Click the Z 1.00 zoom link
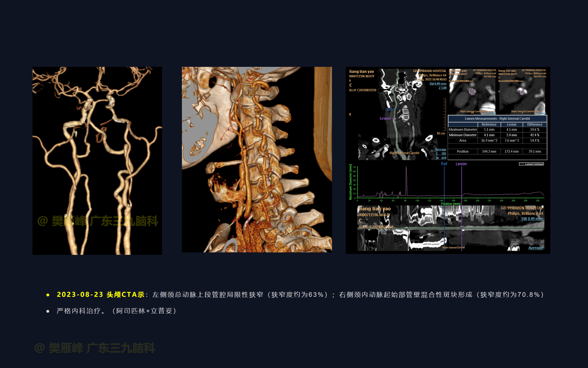Screen dimensions: 588x368 (442, 88)
